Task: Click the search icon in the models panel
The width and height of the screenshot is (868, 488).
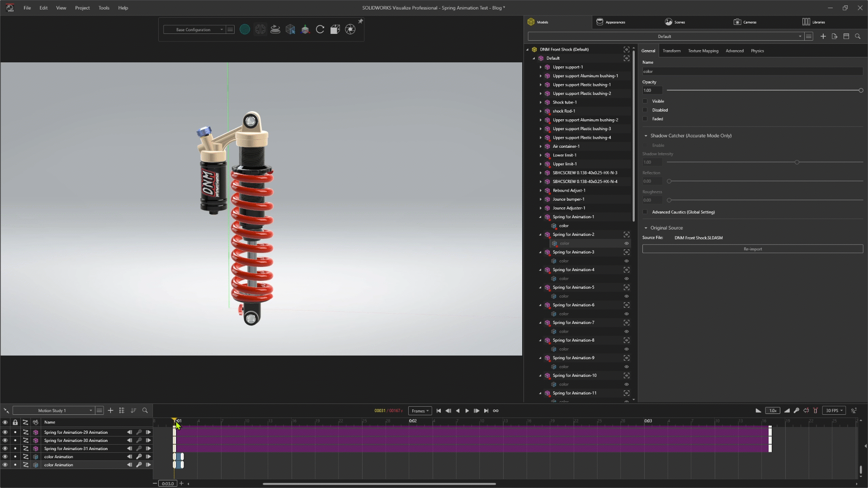Action: pos(858,36)
